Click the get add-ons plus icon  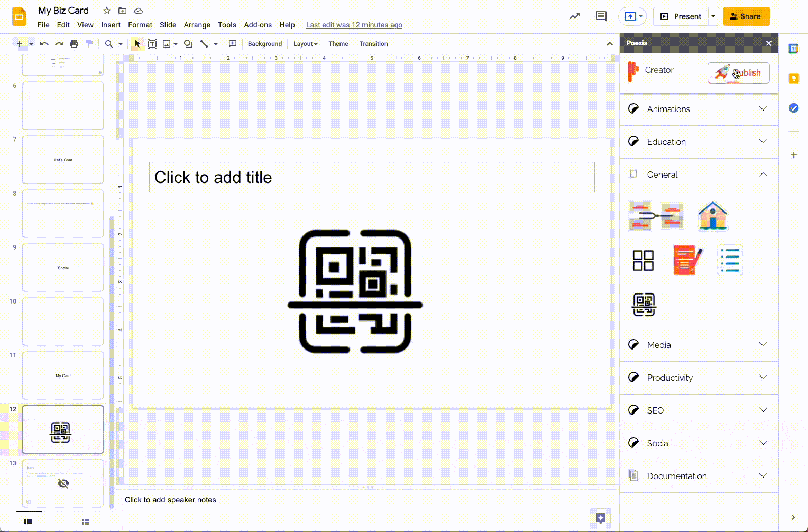pyautogui.click(x=793, y=155)
